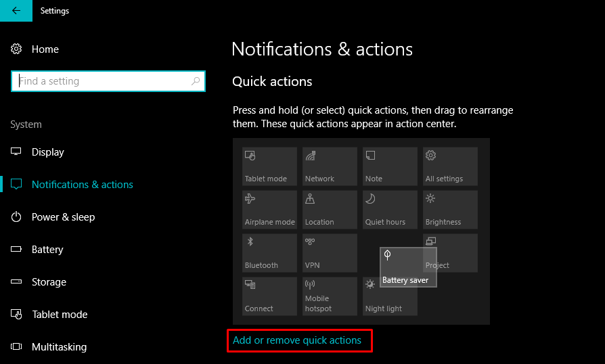This screenshot has height=364, width=605.
Task: Select the Tablet mode quick action tile
Action: [269, 166]
